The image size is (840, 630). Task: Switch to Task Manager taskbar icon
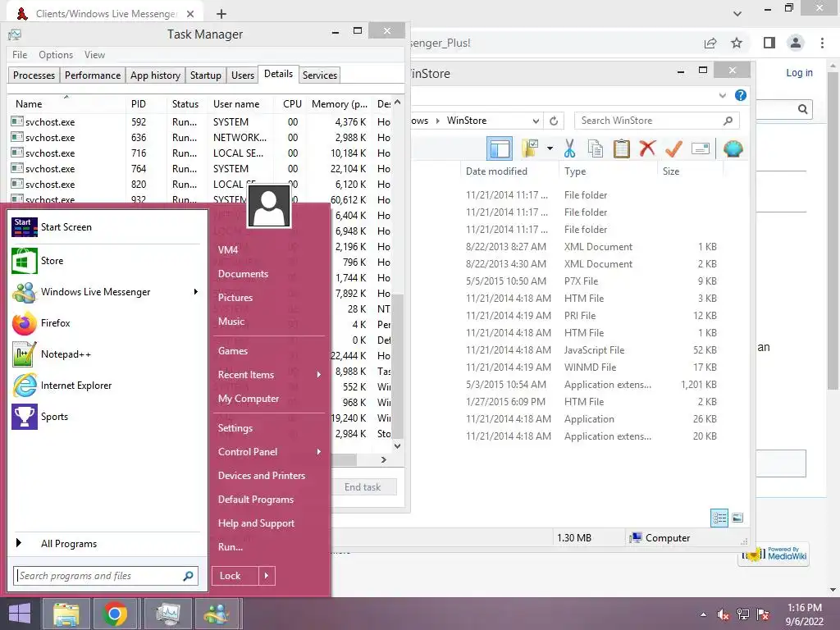168,614
